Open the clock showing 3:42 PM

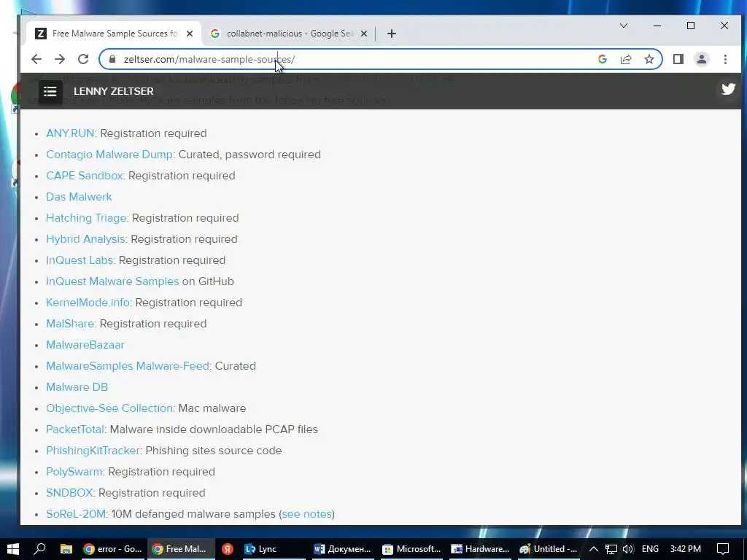pos(685,549)
